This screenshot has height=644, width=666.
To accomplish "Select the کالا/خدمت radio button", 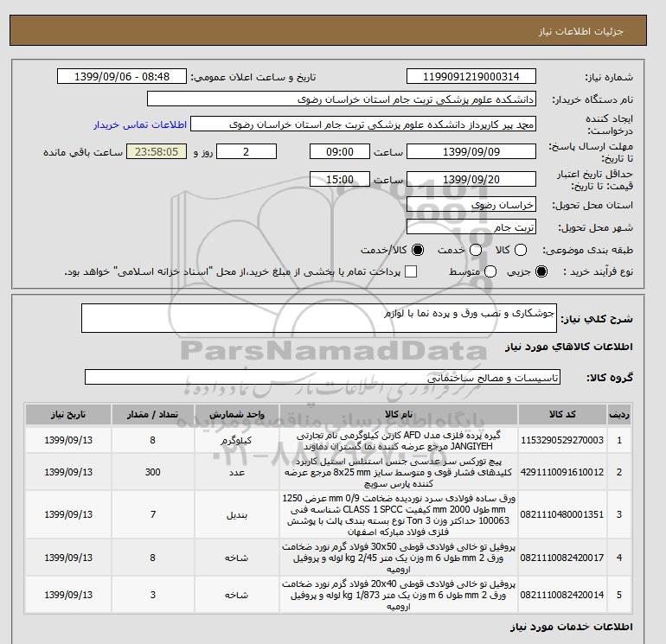I will click(x=418, y=250).
